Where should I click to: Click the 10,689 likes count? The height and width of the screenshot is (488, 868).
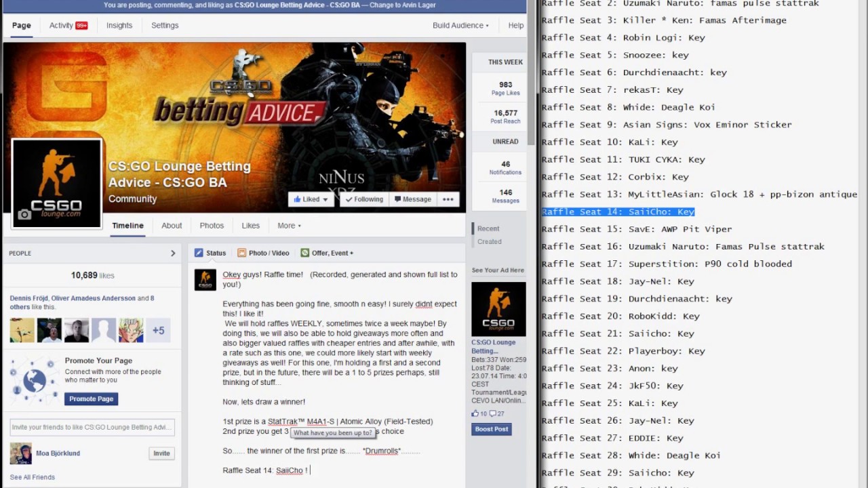pos(92,275)
